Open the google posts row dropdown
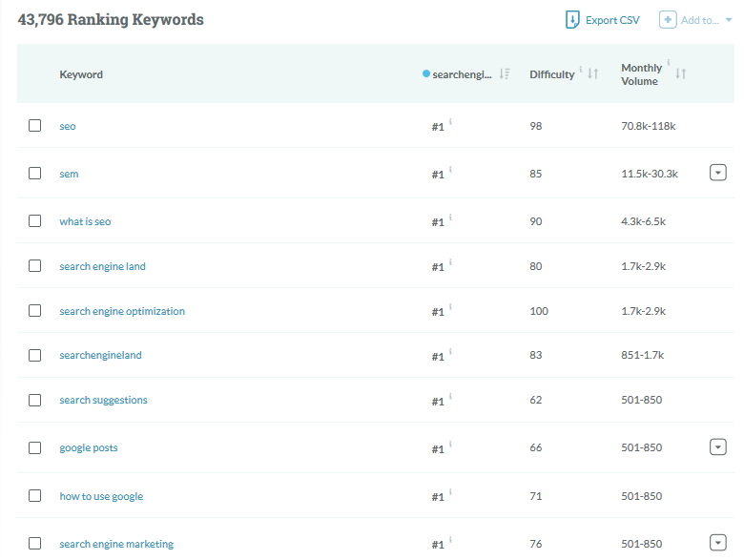The height and width of the screenshot is (560, 744). 718,446
